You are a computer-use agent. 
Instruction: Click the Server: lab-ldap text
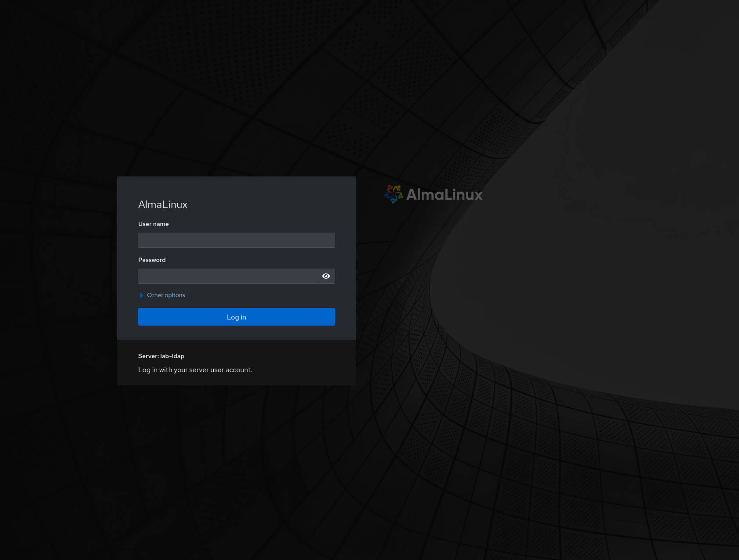click(161, 356)
